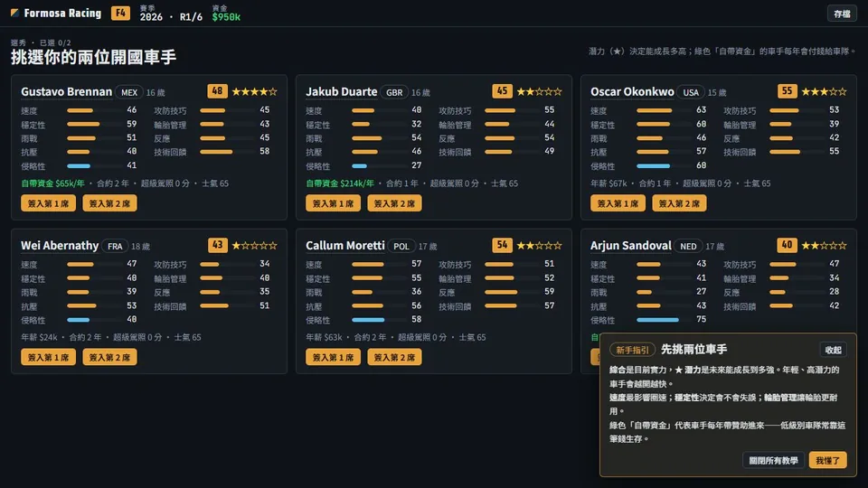Open the 存檔 save button
The image size is (868, 488).
tap(842, 14)
